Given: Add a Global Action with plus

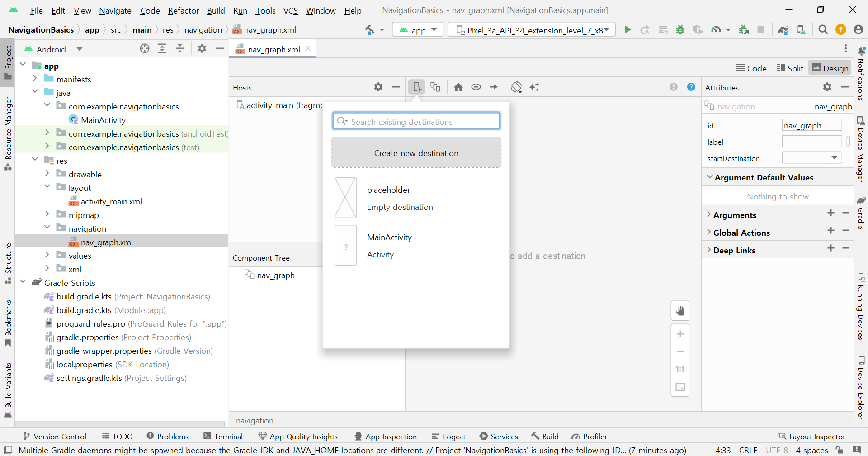Looking at the screenshot, I should click(831, 230).
